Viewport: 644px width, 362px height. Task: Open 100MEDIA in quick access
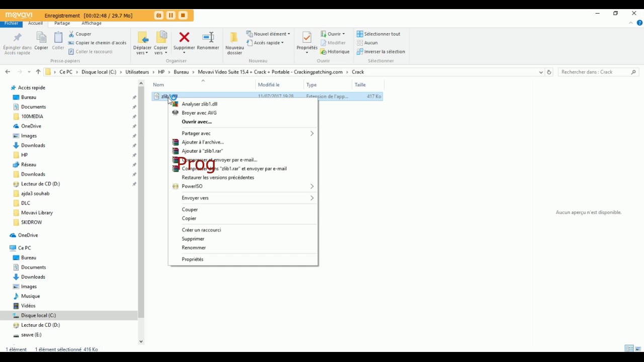32,116
